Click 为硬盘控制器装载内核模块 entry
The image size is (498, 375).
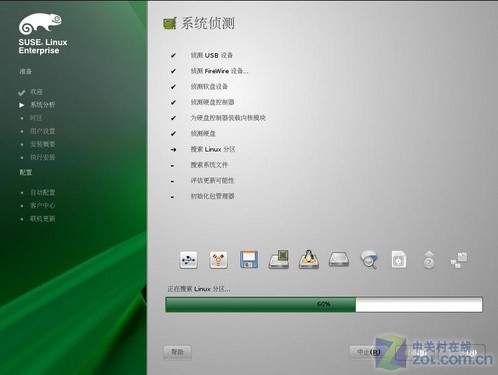click(x=228, y=118)
